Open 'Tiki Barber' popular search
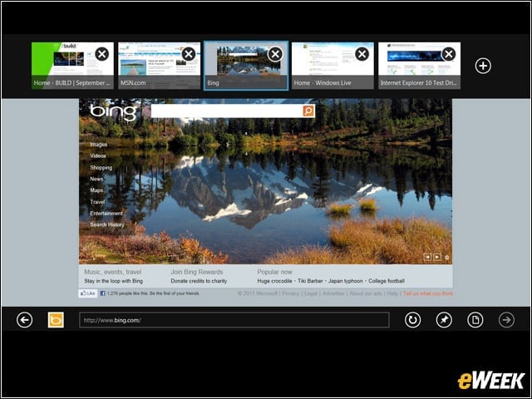This screenshot has width=532, height=399. point(310,281)
